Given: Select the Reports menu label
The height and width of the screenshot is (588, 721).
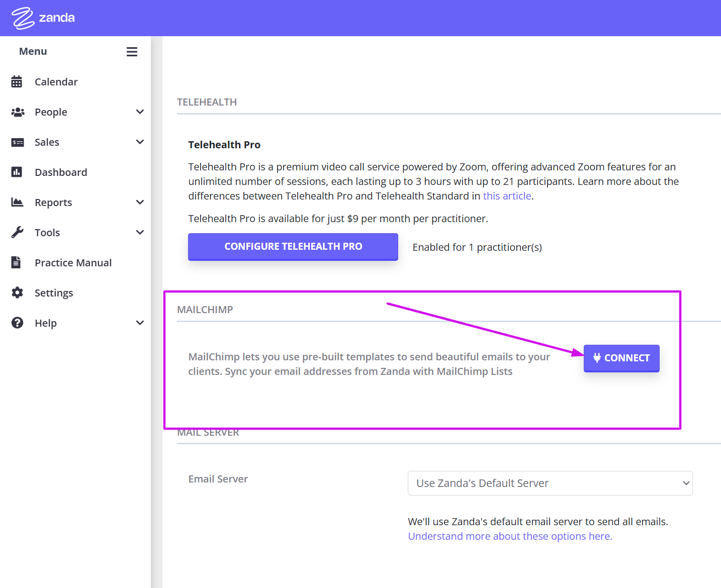Looking at the screenshot, I should pyautogui.click(x=53, y=203).
